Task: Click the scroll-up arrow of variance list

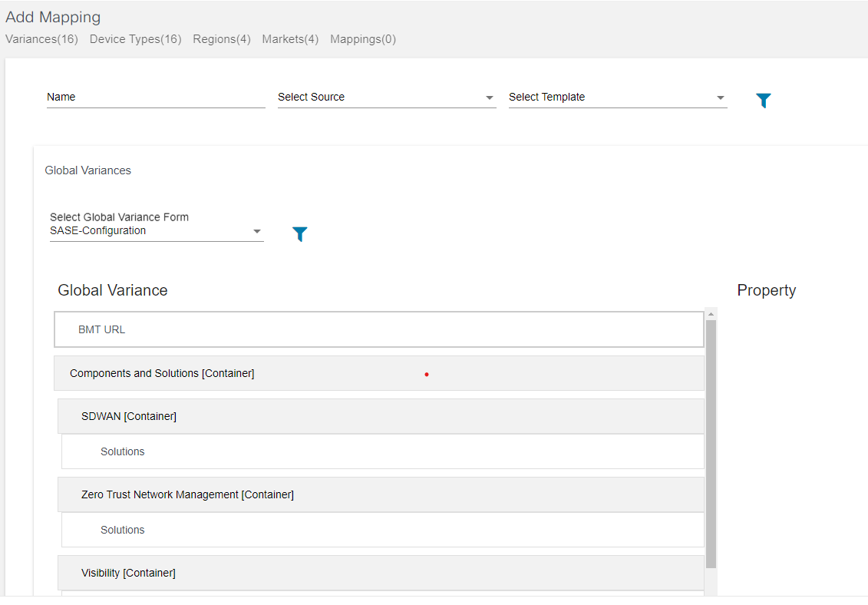Action: 711,314
